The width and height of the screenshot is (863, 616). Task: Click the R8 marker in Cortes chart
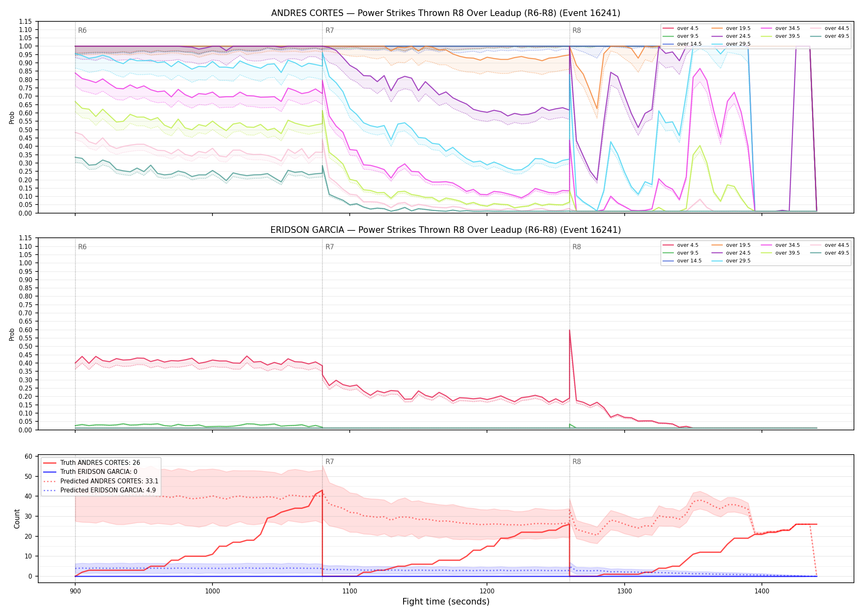pos(577,30)
